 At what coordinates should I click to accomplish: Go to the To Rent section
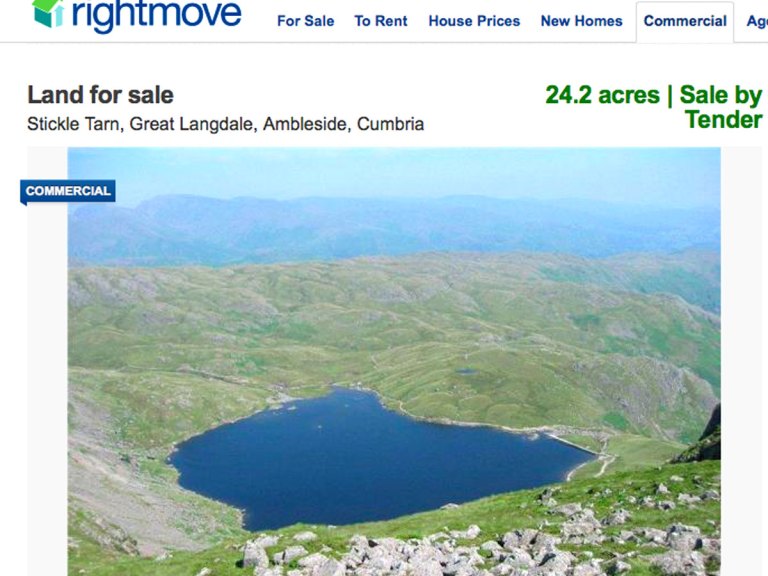pos(381,21)
